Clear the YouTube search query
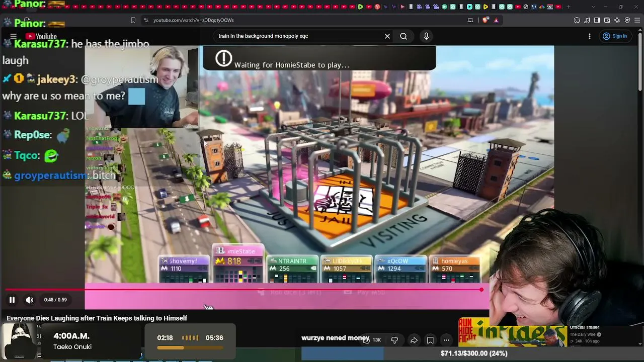The height and width of the screenshot is (362, 644). [x=387, y=36]
